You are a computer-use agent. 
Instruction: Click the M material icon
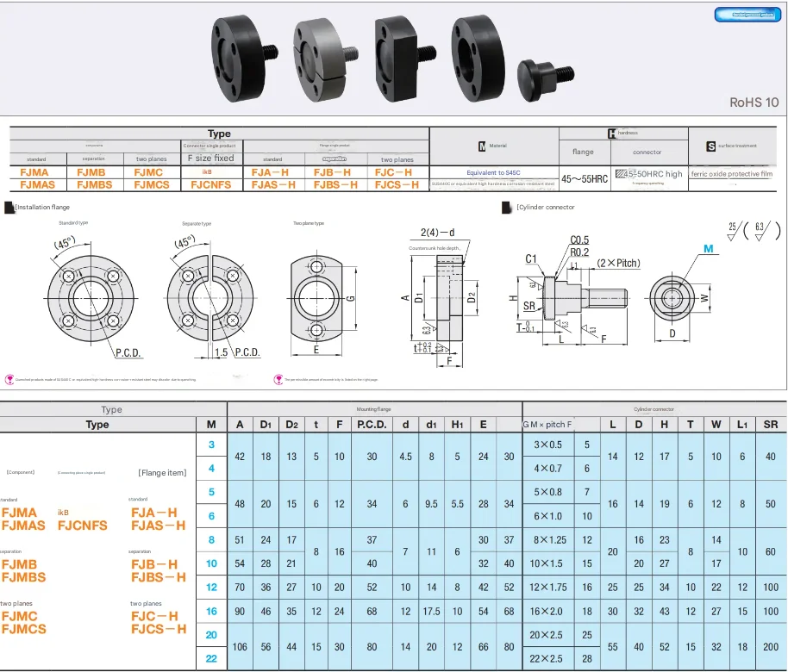482,146
